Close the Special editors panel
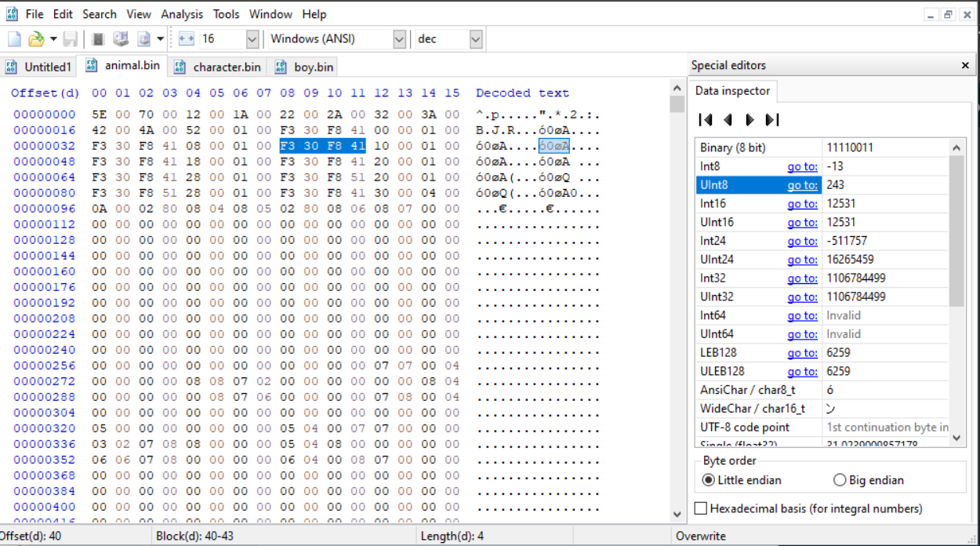The height and width of the screenshot is (546, 980). (x=965, y=66)
